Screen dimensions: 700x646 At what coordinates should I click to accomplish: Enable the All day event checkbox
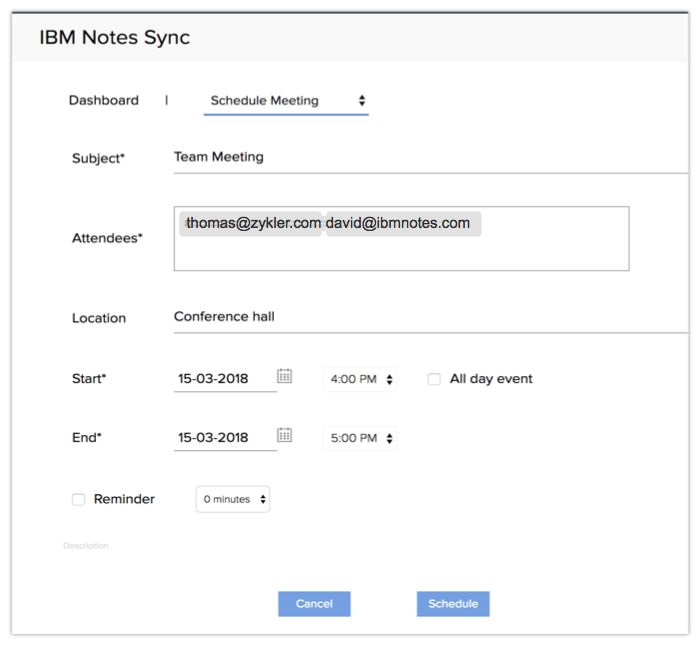434,380
